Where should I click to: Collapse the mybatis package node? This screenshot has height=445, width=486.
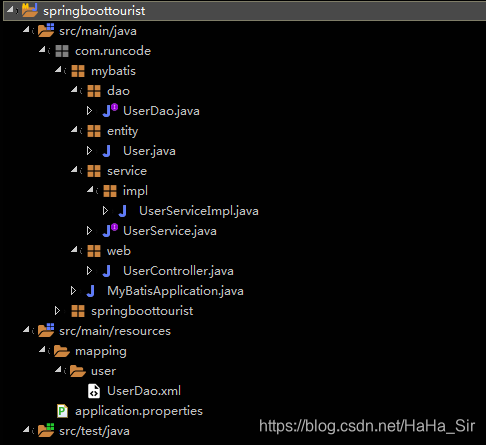point(58,70)
